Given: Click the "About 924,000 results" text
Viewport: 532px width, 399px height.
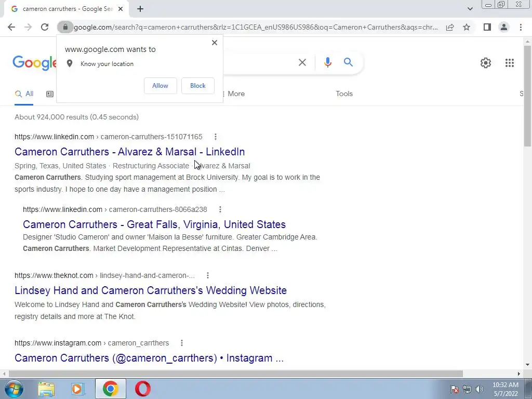Looking at the screenshot, I should pyautogui.click(x=77, y=117).
